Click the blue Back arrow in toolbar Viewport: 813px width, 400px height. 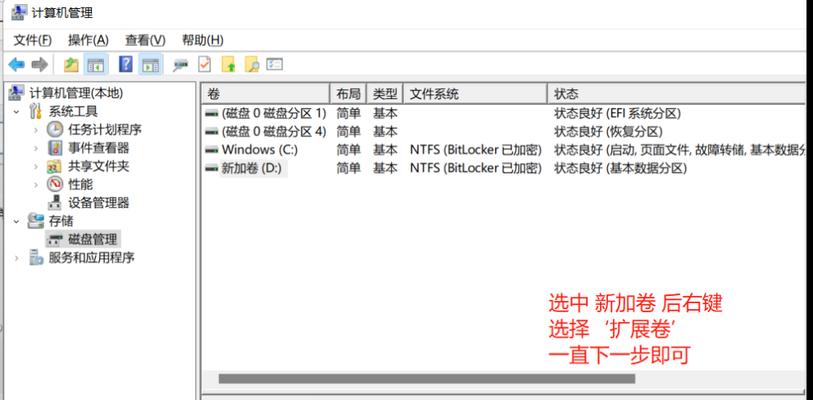pyautogui.click(x=17, y=65)
